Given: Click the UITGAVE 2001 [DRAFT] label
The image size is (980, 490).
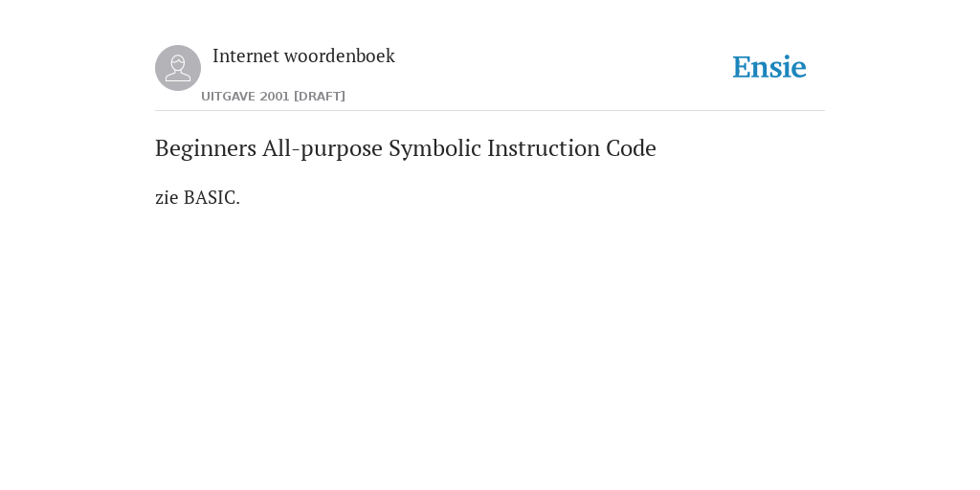Looking at the screenshot, I should [x=273, y=97].
